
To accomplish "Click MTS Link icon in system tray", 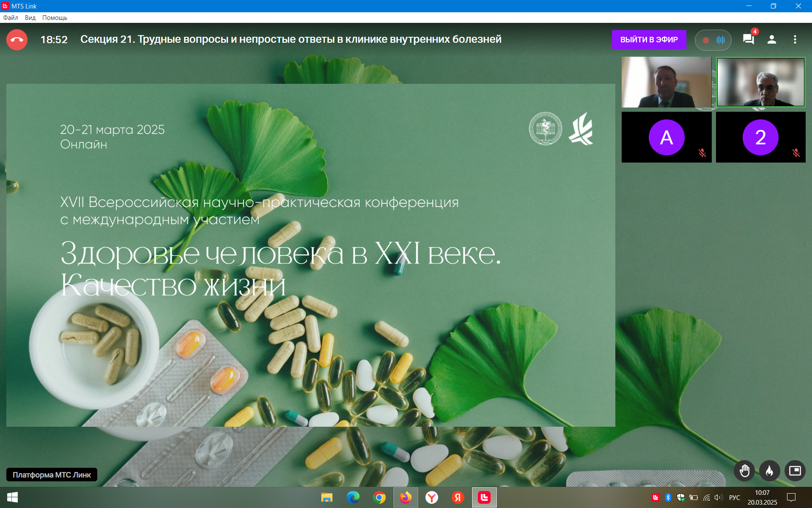I will (x=656, y=497).
